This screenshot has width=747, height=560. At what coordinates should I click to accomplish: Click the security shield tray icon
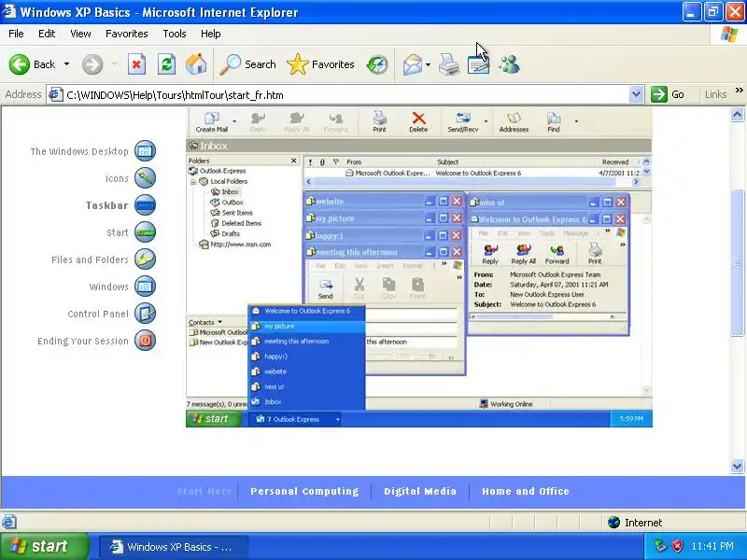pyautogui.click(x=677, y=546)
